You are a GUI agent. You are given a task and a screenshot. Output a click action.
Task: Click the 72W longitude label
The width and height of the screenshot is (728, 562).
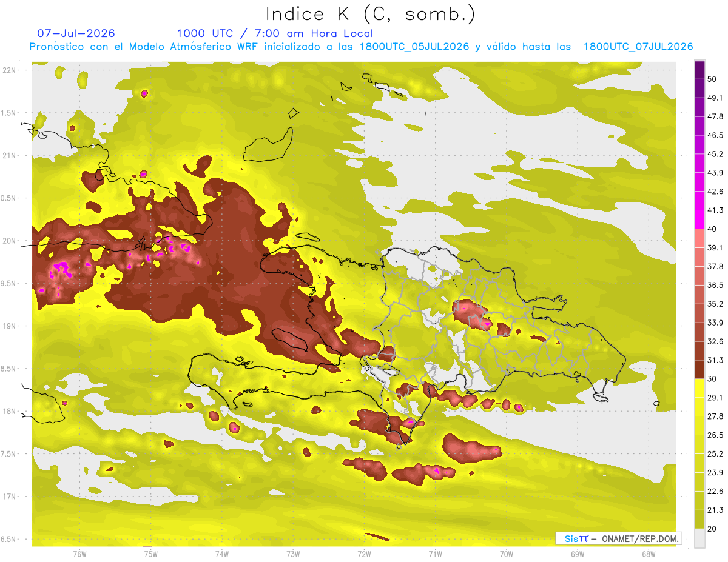(364, 554)
